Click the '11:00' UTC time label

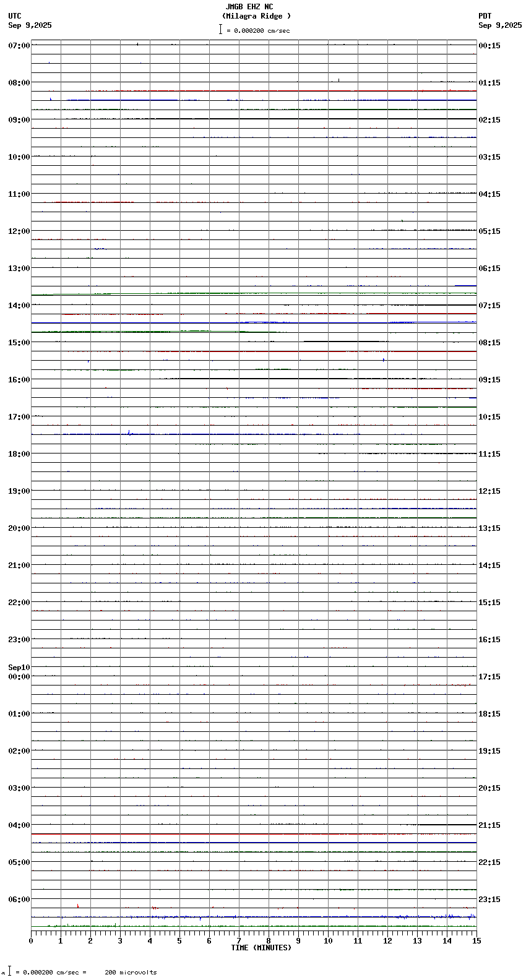(19, 194)
